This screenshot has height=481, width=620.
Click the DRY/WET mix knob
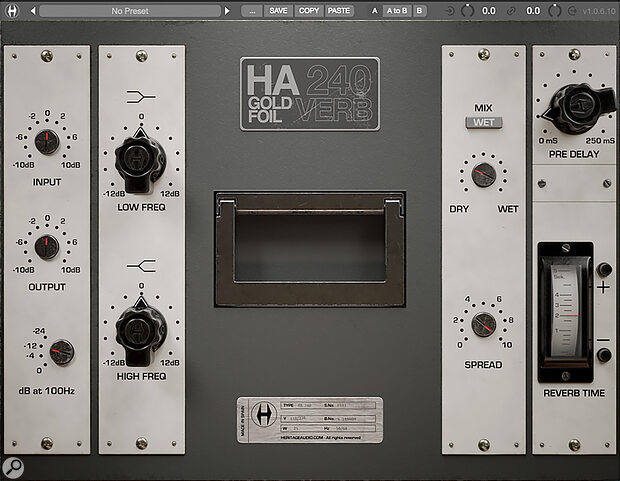tap(483, 175)
